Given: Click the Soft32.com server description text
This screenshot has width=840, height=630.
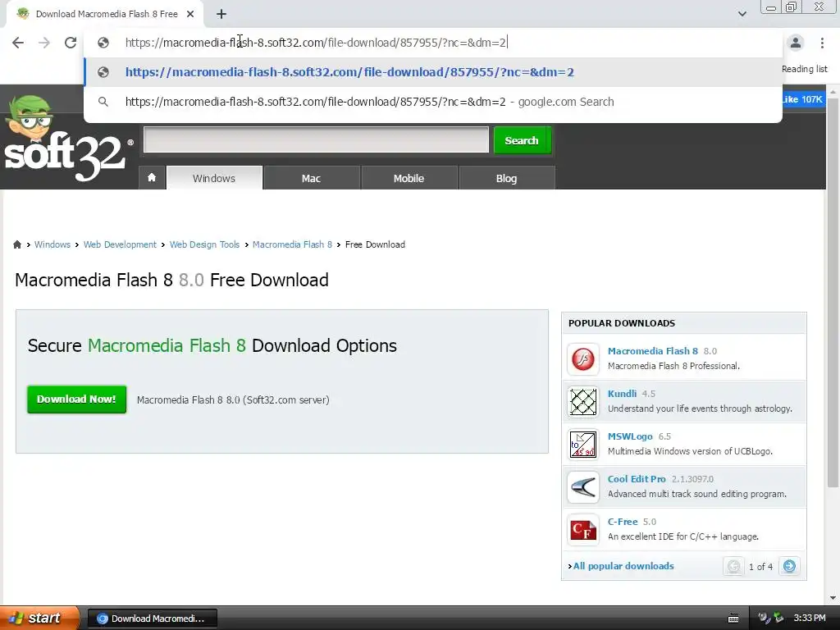Looking at the screenshot, I should (233, 400).
